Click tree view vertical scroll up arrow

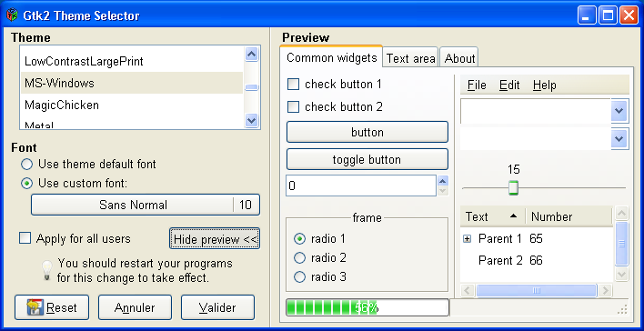[x=621, y=214]
